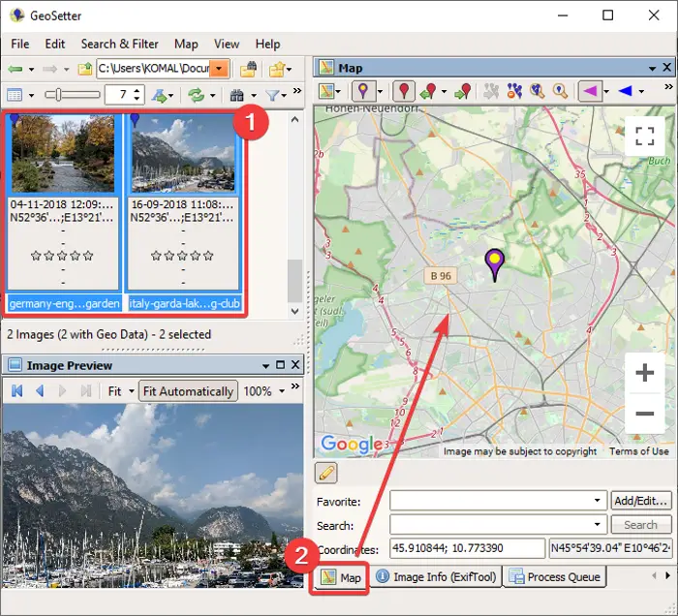Click the purple marker on the map
The width and height of the screenshot is (678, 616).
(495, 264)
